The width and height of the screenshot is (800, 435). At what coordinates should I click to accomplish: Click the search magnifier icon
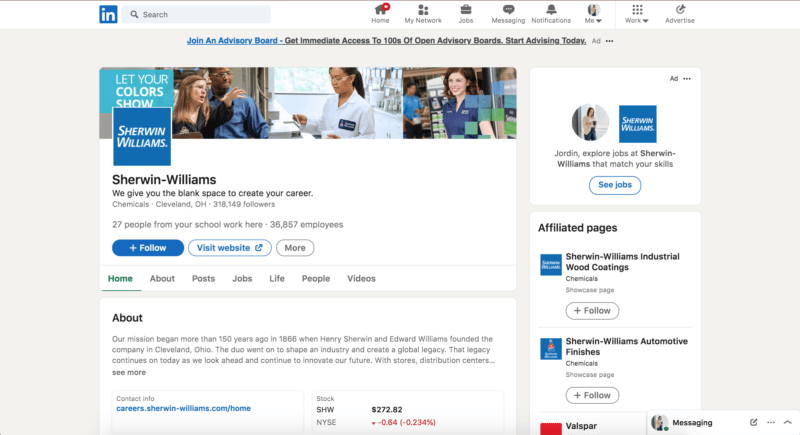pos(134,15)
